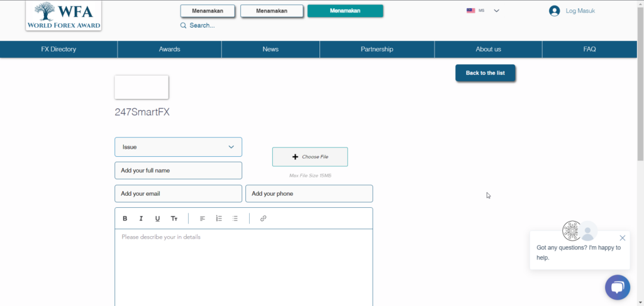
Task: Click the teal Menamakan button
Action: (345, 11)
